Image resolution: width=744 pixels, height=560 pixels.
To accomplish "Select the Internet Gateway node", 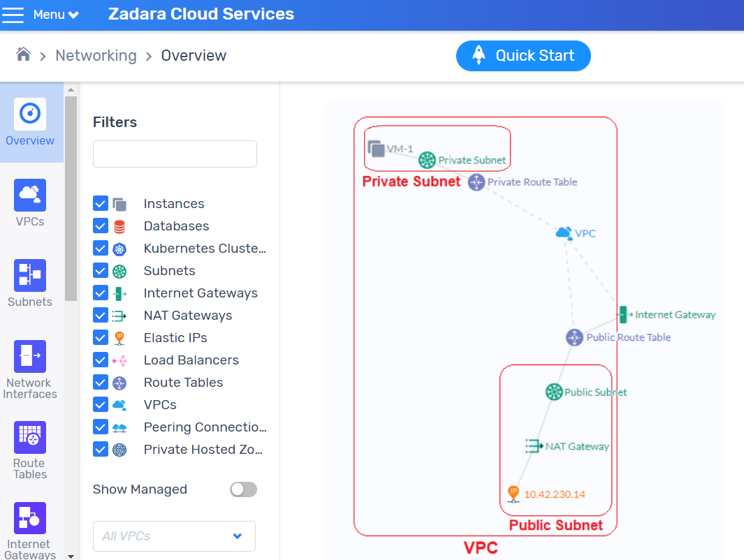I will coord(623,314).
